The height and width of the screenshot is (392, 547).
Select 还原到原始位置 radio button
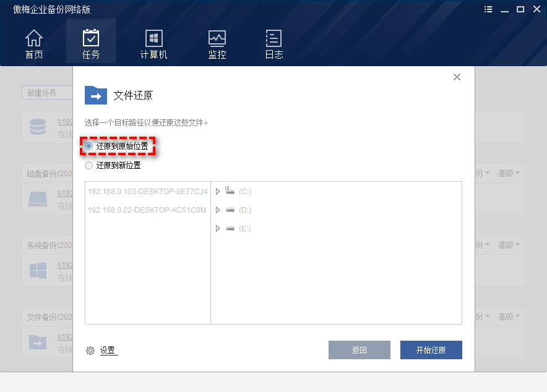point(89,147)
